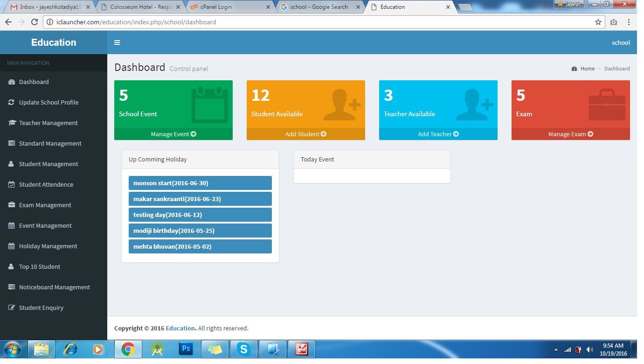Click the Dashboard gauge icon in sidebar
The height and width of the screenshot is (364, 644).
tap(12, 82)
